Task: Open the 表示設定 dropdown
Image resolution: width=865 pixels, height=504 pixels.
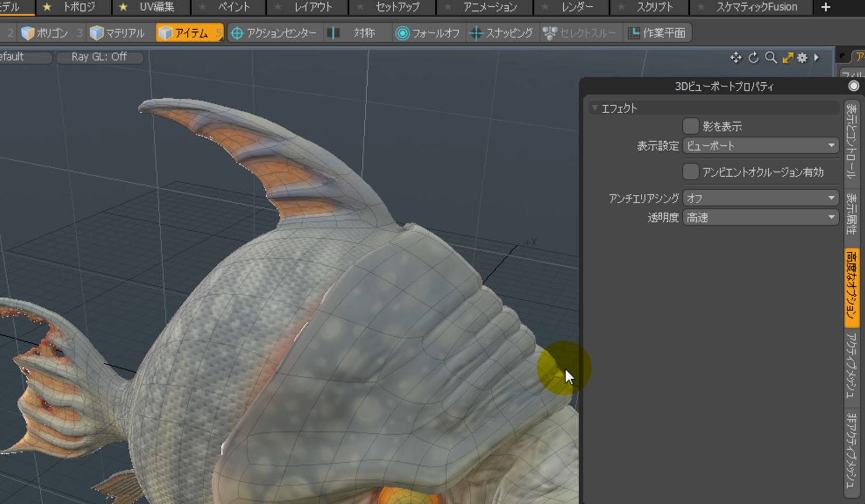Action: tap(761, 146)
